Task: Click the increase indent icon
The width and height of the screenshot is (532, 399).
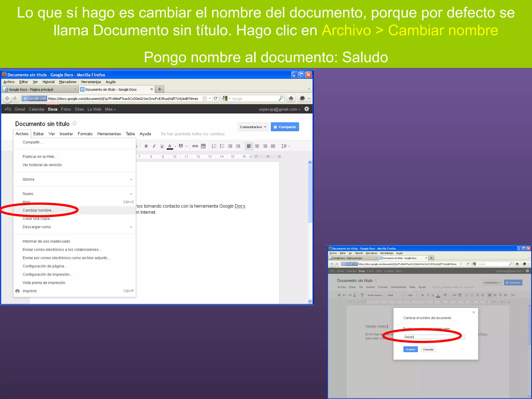Action: point(238,146)
